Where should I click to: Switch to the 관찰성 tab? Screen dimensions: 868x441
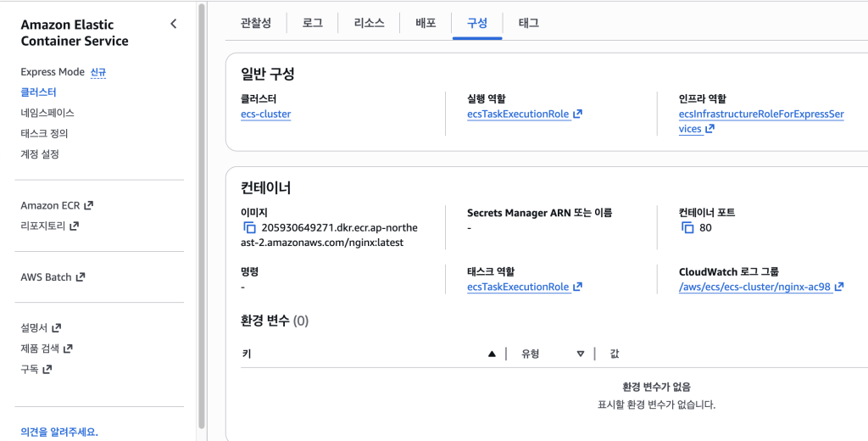pyautogui.click(x=255, y=23)
